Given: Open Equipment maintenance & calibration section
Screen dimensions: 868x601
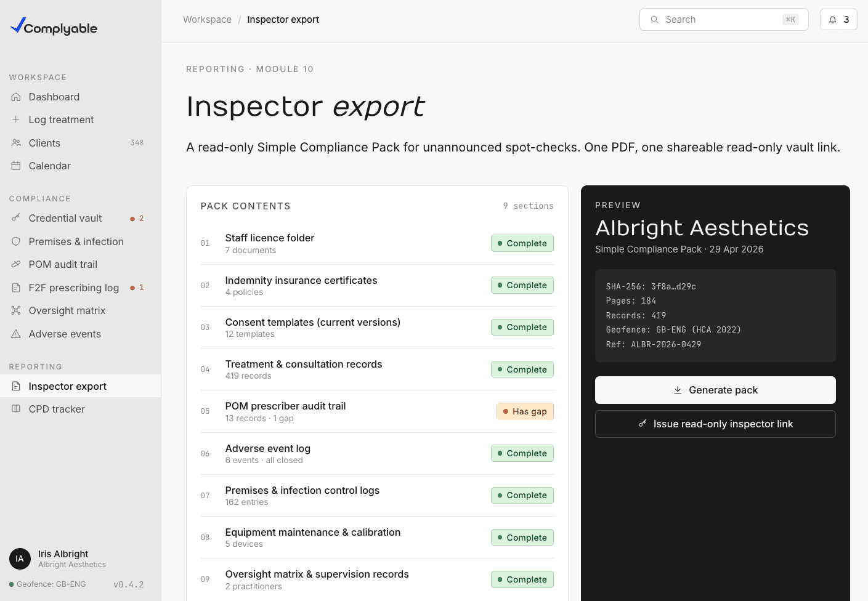Looking at the screenshot, I should (x=377, y=538).
